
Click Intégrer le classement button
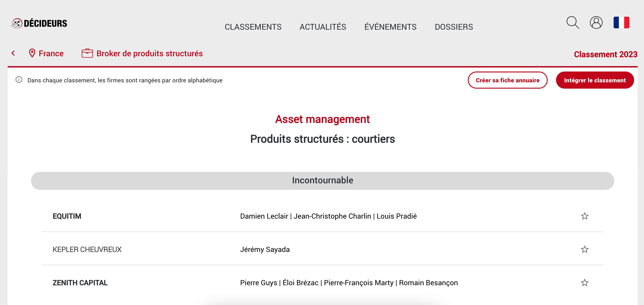coord(595,80)
